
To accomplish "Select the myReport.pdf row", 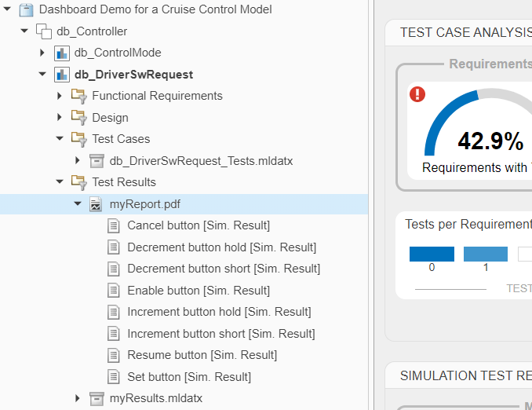I will pyautogui.click(x=184, y=204).
